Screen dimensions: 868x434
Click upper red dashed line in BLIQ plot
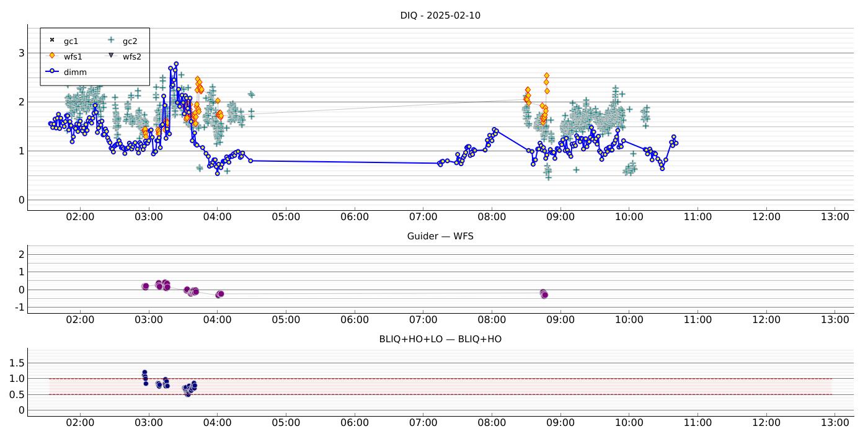click(x=440, y=379)
